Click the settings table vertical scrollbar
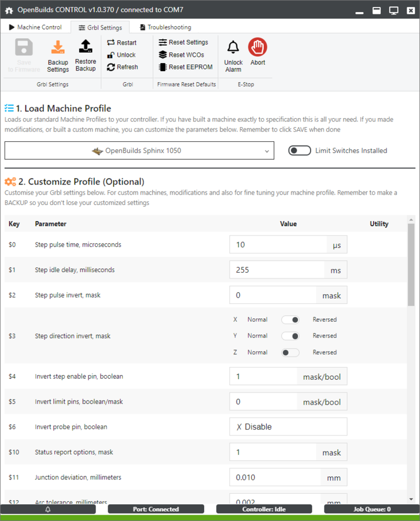The height and width of the screenshot is (521, 420). pyautogui.click(x=411, y=265)
